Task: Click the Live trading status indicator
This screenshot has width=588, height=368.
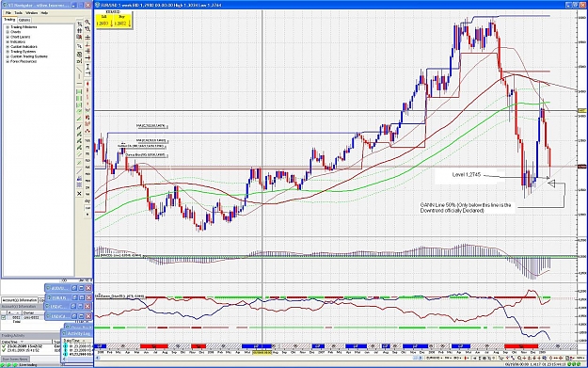Action: 27,364
